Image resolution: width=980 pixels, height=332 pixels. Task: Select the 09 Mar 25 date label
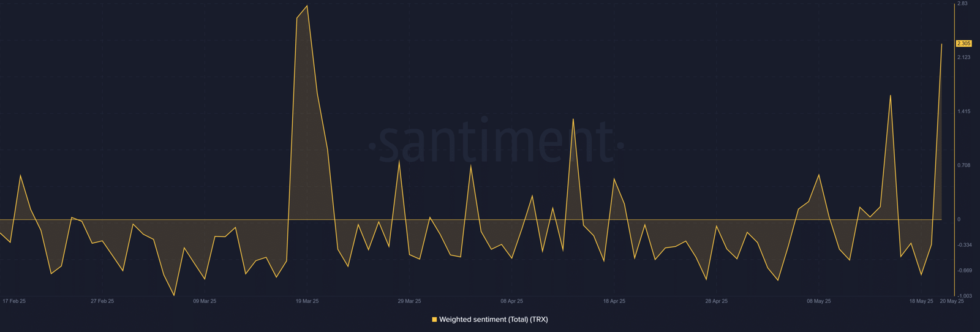pos(205,301)
